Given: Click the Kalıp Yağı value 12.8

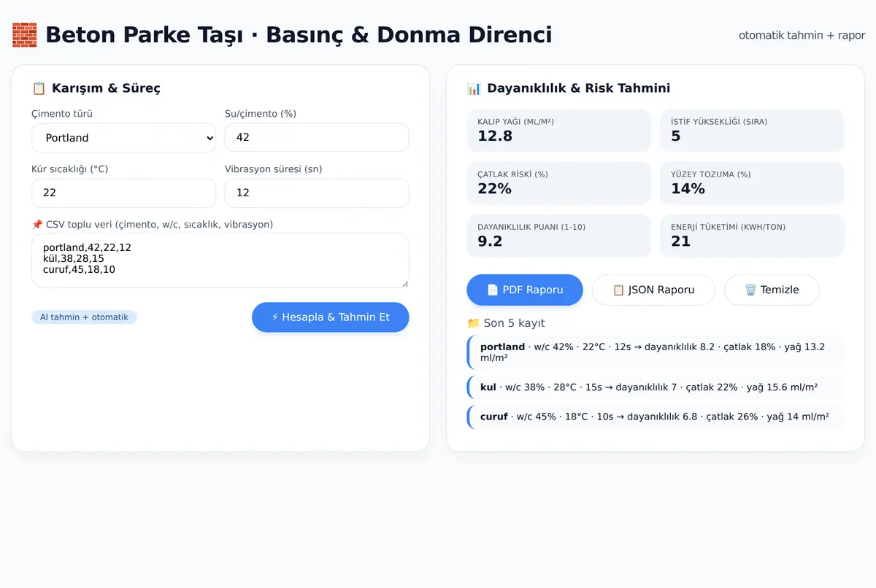Looking at the screenshot, I should tap(495, 136).
